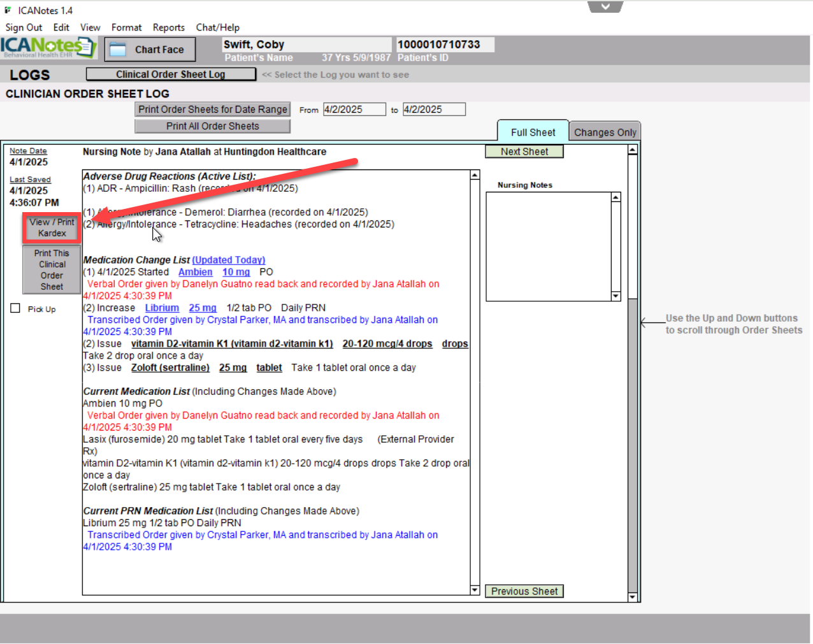
Task: Click the bottom arrow of Order Sheets scrollbar
Action: [x=632, y=597]
